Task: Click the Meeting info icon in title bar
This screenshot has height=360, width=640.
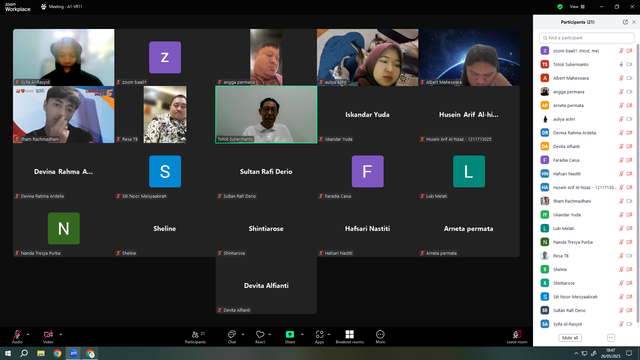Action: (x=44, y=7)
